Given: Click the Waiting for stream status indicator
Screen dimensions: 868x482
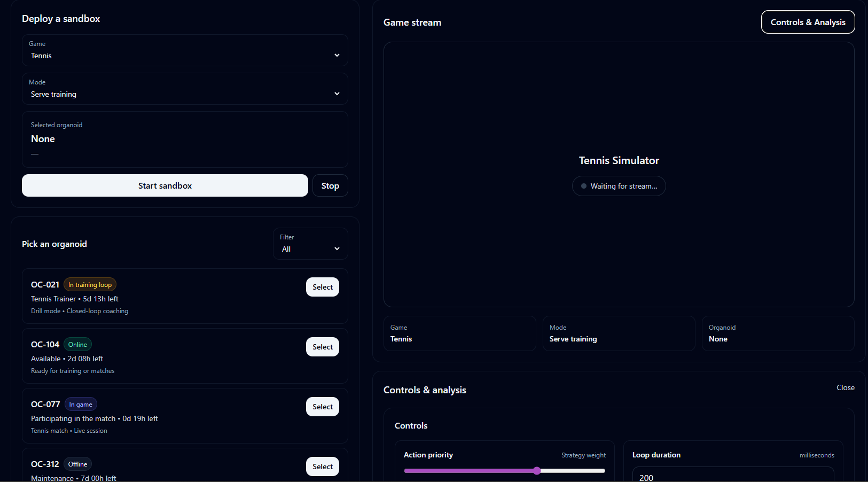Looking at the screenshot, I should pos(619,186).
